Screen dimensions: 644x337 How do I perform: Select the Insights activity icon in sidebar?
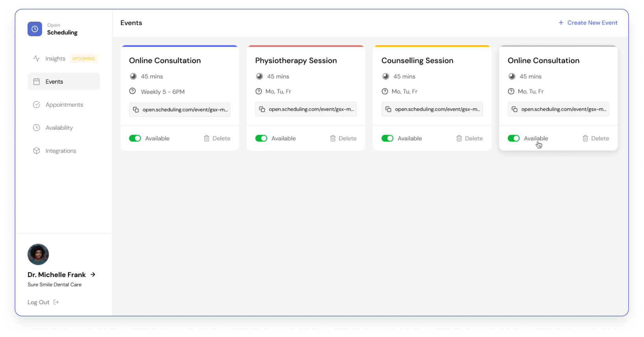click(36, 58)
